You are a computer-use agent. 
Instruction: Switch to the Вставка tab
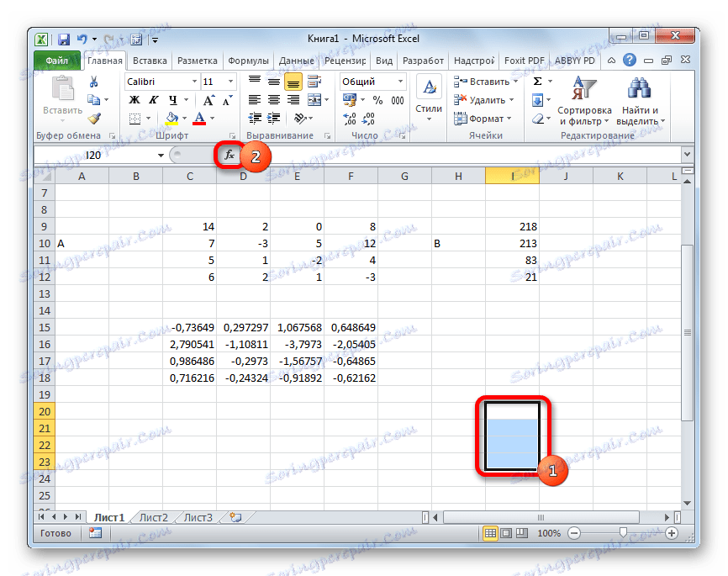pos(150,61)
